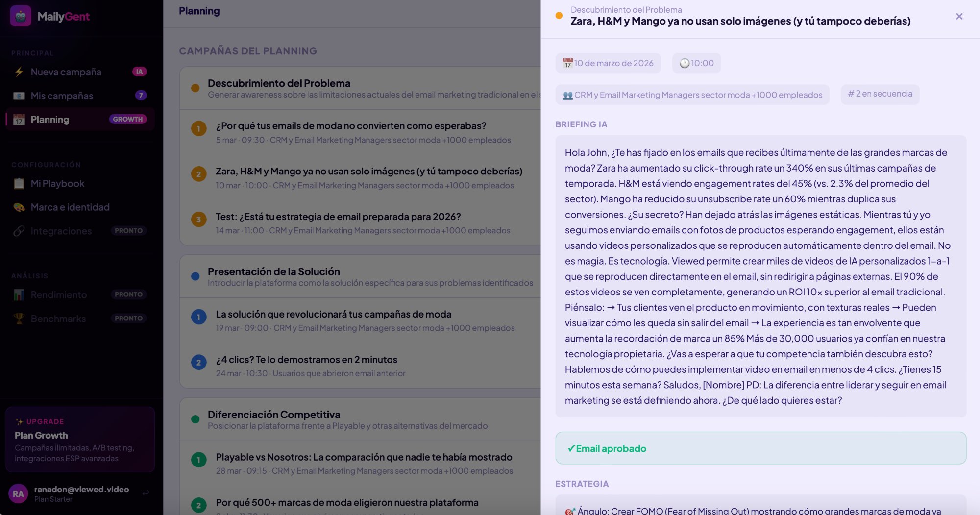The height and width of the screenshot is (515, 980).
Task: Click the CRM y Email Marketing Managers audience chip
Action: (692, 95)
